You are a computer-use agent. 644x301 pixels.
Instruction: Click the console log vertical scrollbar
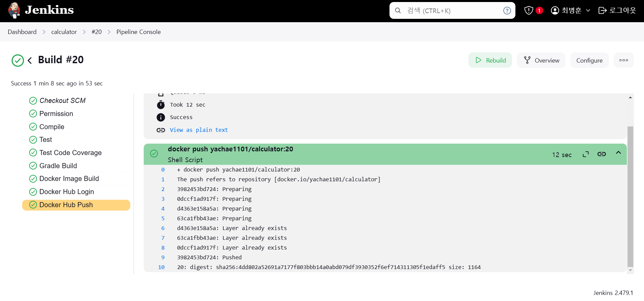click(630, 195)
